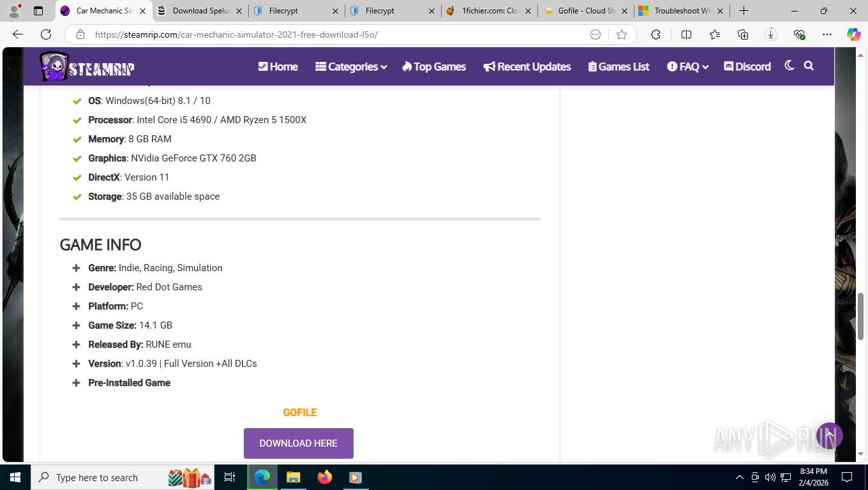Open the Windows Start menu
Viewport: 868px width, 490px height.
pos(15,477)
